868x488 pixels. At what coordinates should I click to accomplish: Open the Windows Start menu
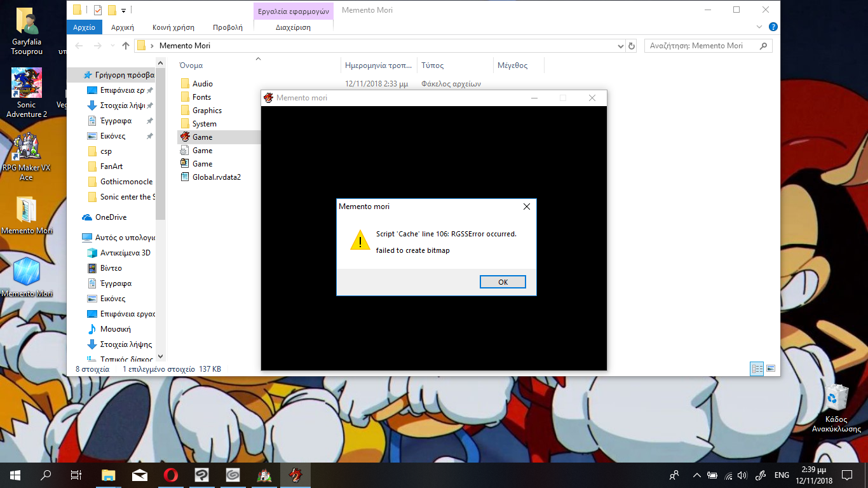(15, 475)
